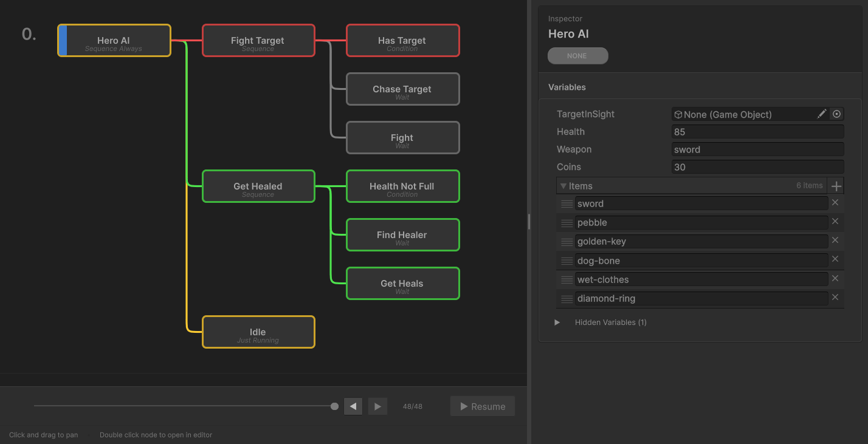Click the step-back arrow in the timeline controls
The image size is (868, 444).
click(x=353, y=406)
